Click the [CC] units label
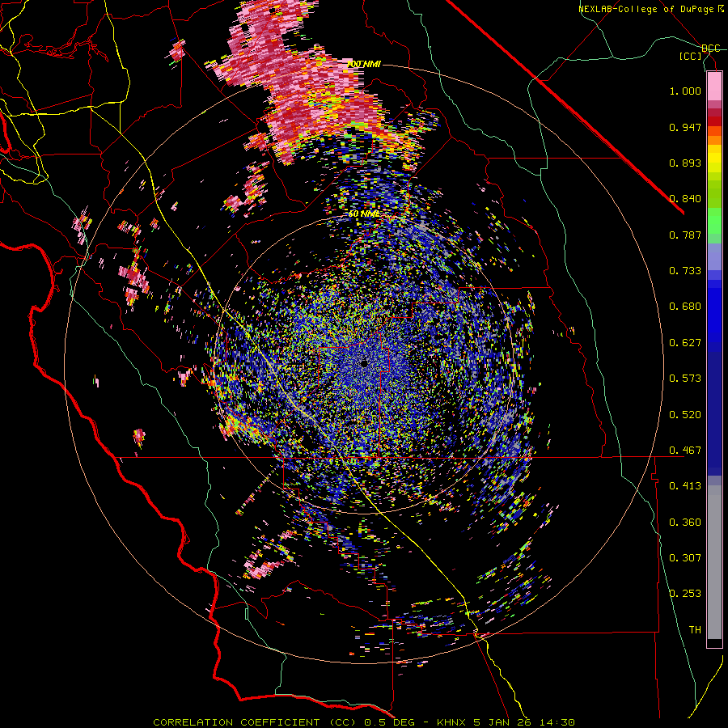This screenshot has height=728, width=728. (x=691, y=56)
